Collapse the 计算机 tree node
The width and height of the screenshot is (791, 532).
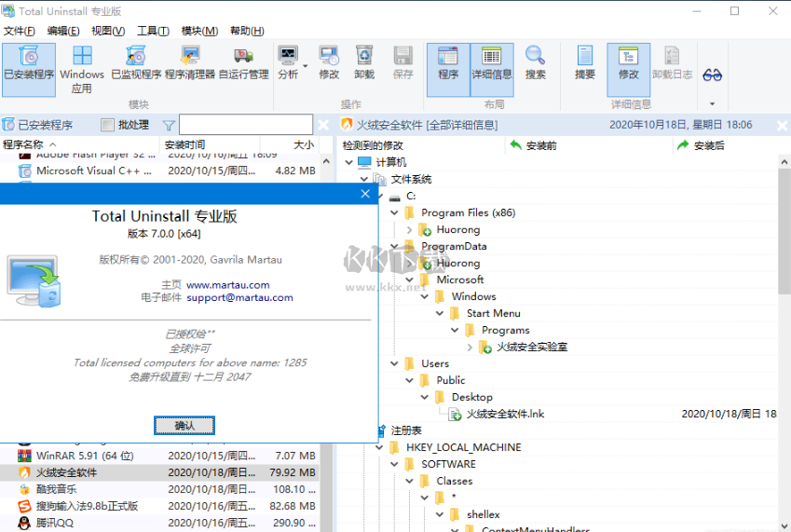[x=348, y=162]
